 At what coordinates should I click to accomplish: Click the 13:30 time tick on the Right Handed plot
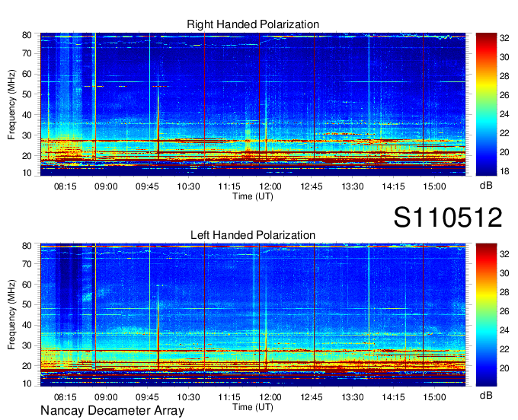click(353, 186)
